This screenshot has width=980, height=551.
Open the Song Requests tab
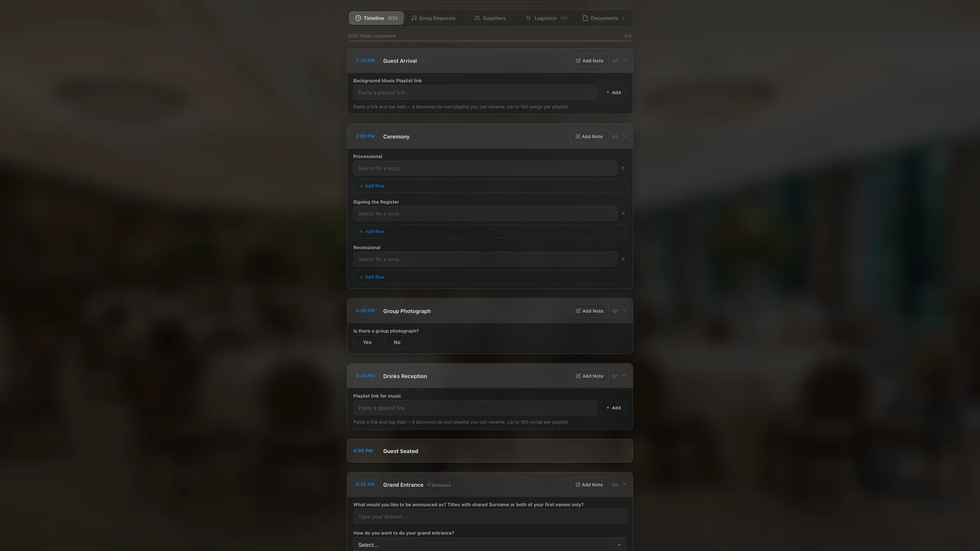point(433,18)
